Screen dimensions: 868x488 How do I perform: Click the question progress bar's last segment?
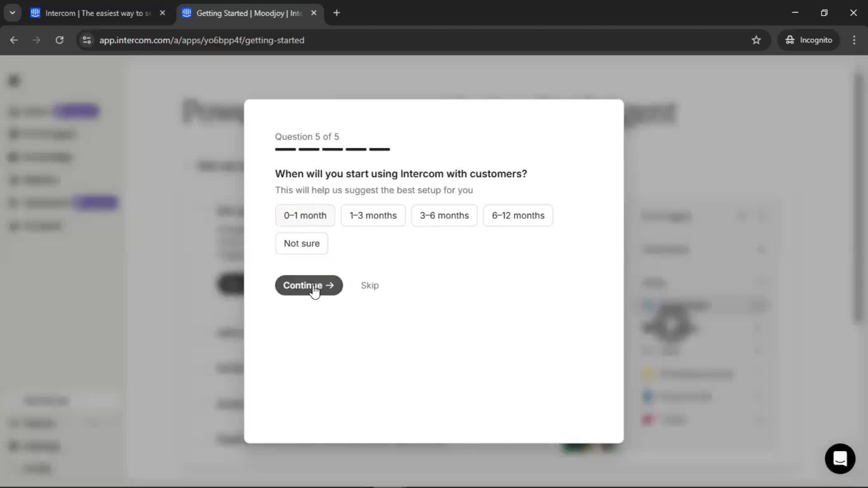[379, 149]
